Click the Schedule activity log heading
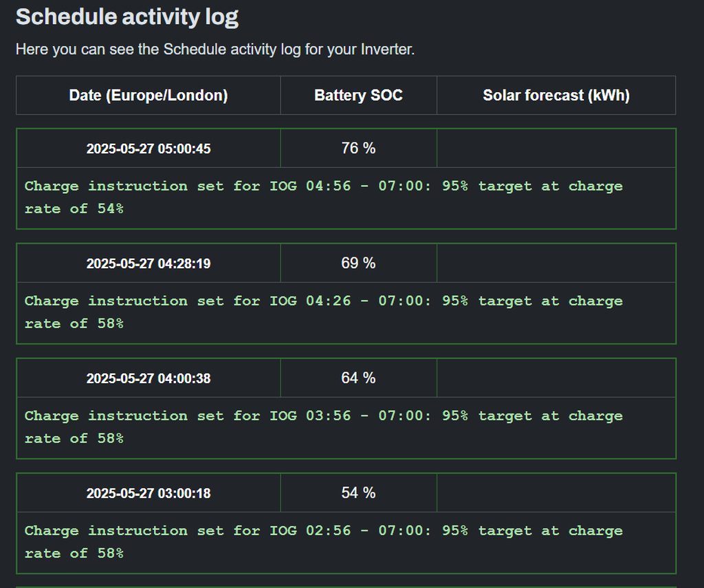 click(127, 17)
